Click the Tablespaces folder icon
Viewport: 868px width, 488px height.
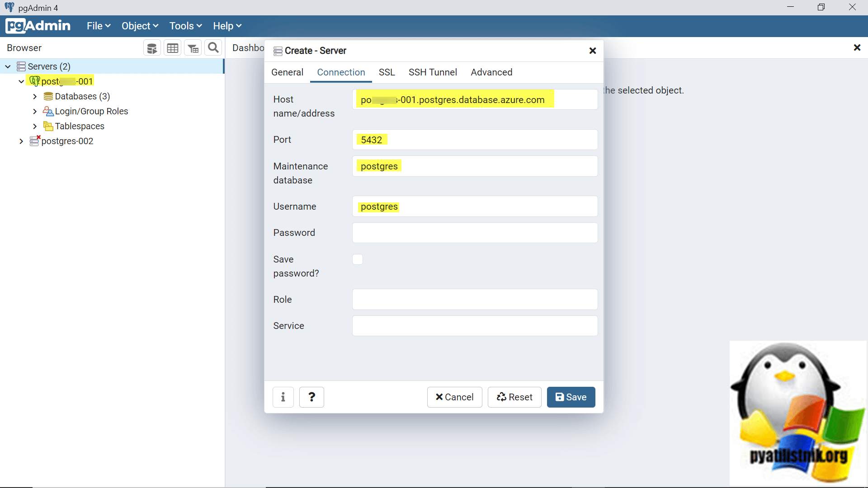tap(48, 126)
